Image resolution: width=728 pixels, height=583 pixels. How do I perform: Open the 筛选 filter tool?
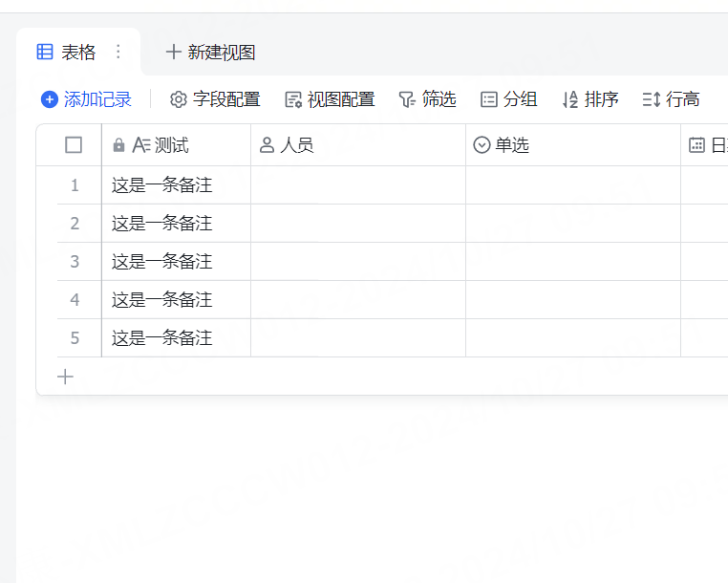coord(427,99)
